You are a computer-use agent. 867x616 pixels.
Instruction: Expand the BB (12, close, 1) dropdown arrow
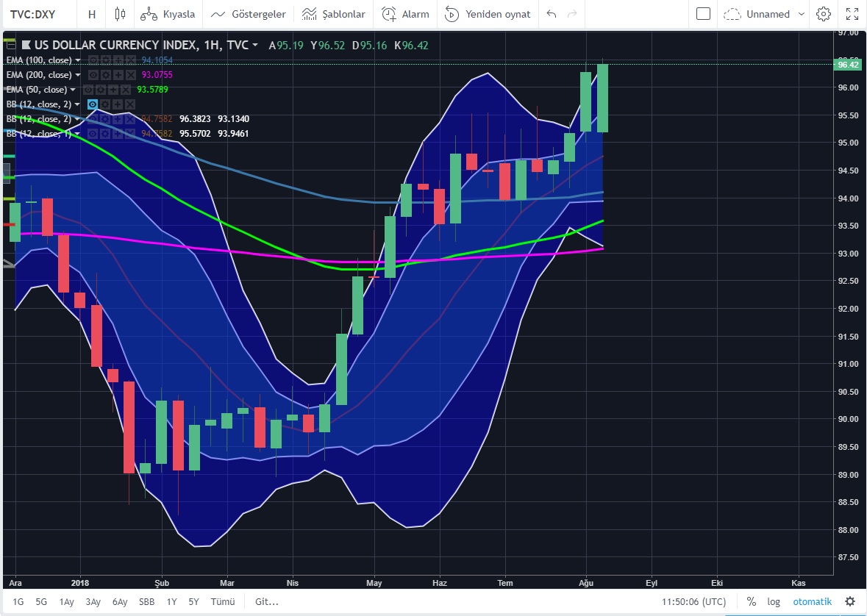click(77, 133)
